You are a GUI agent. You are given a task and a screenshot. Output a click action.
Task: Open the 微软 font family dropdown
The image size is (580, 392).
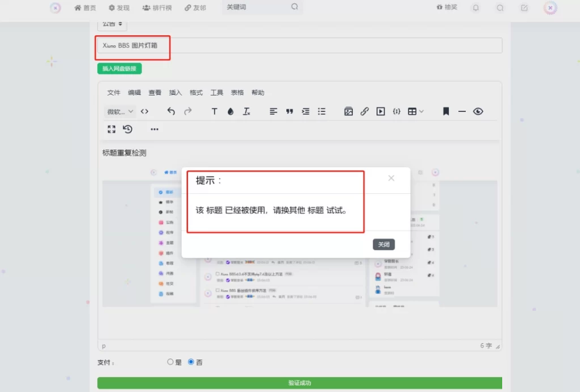point(120,111)
